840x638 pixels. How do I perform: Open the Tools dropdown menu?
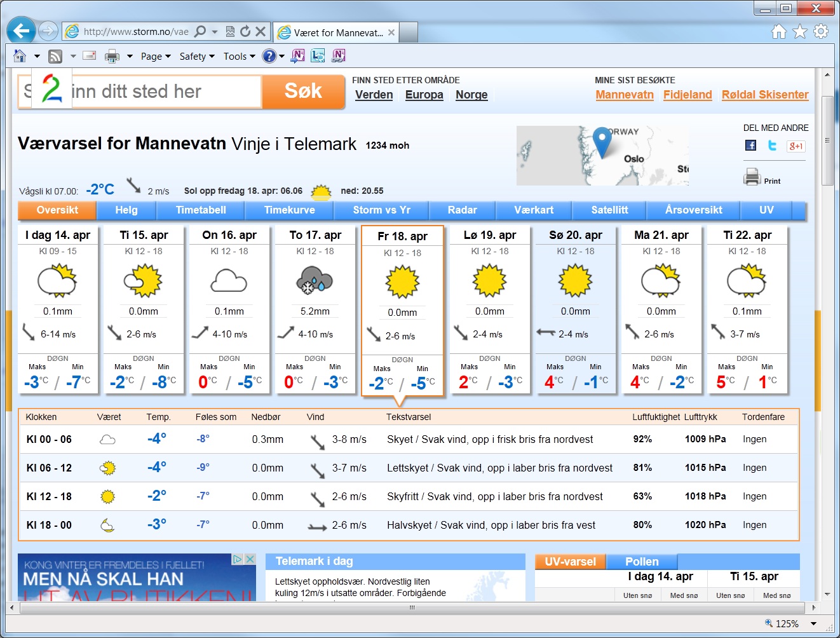[x=239, y=56]
